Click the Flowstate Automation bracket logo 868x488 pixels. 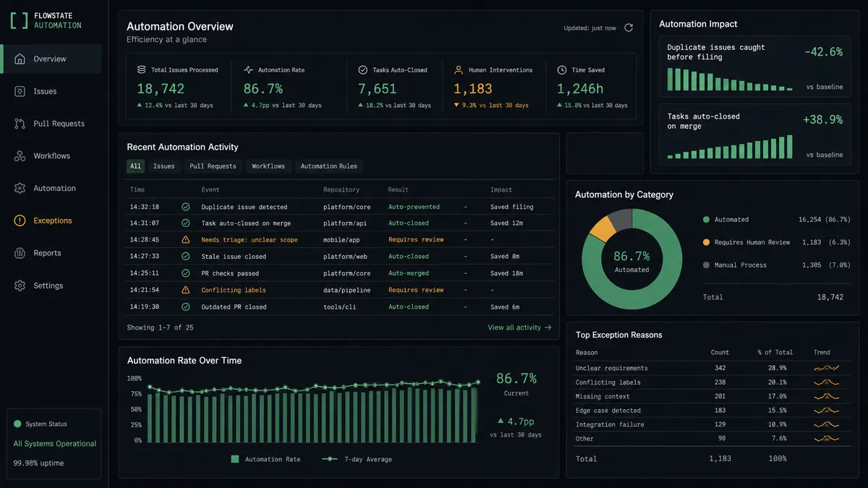coord(20,20)
